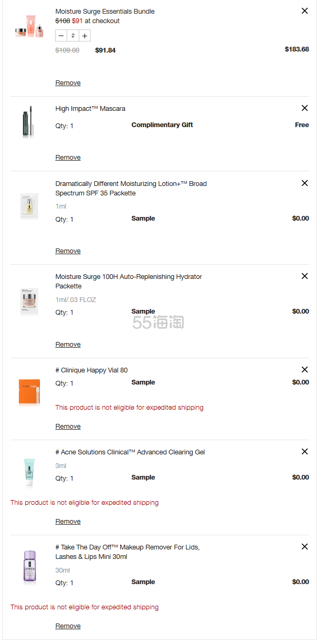Image resolution: width=317 pixels, height=644 pixels.
Task: Click Remove under Clinique Happy Vial 80
Action: click(x=68, y=427)
